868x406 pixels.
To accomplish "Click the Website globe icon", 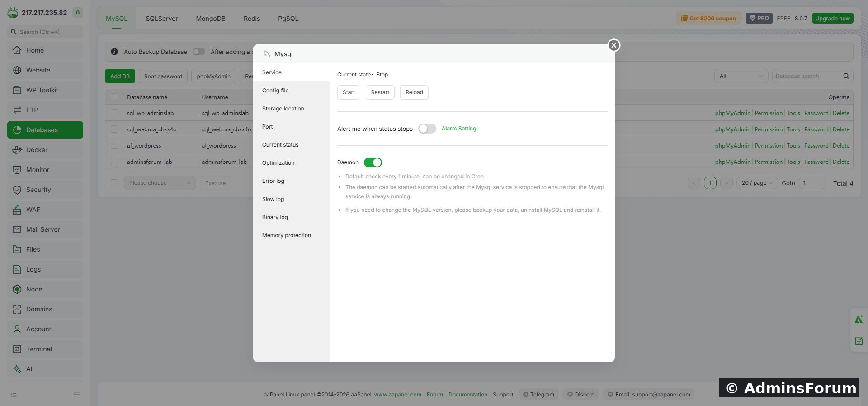I will click(17, 70).
